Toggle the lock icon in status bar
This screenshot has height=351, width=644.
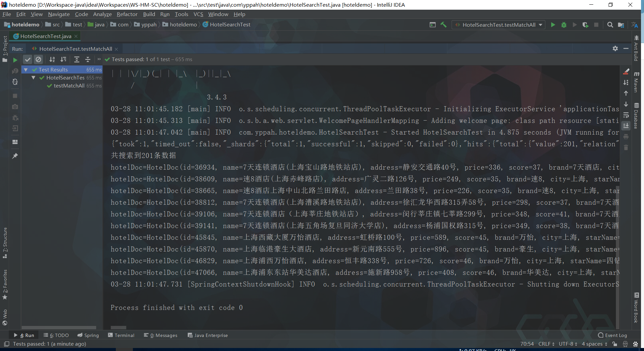(x=614, y=344)
